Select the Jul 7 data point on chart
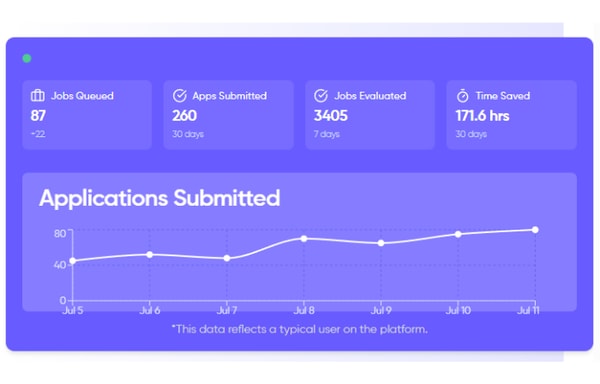This screenshot has height=384, width=600. tap(227, 259)
